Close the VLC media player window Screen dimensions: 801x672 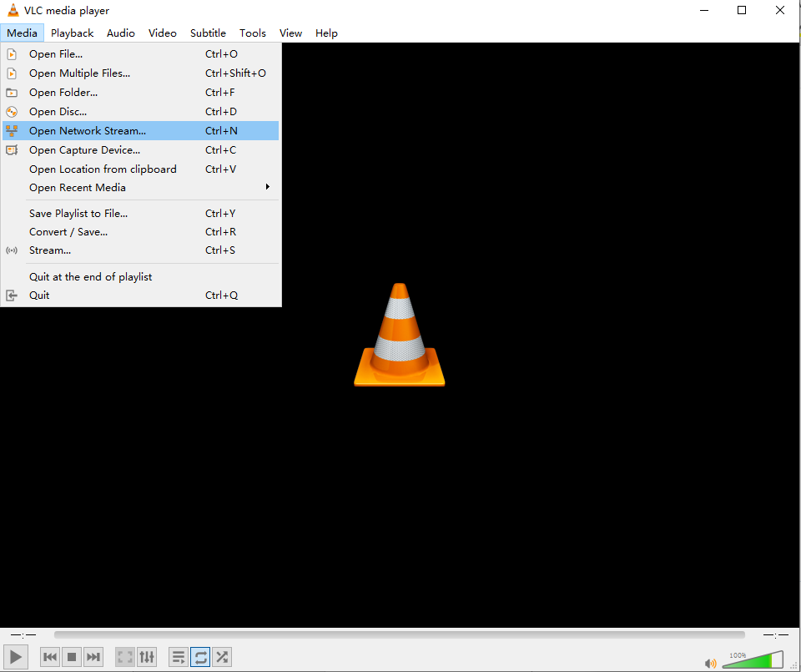coord(779,10)
